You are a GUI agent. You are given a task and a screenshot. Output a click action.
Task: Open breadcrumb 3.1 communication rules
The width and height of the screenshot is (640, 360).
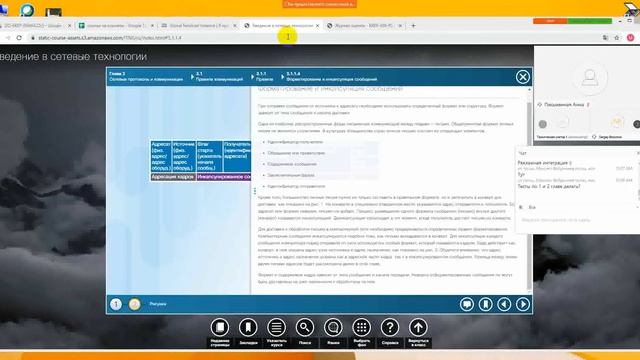click(219, 77)
